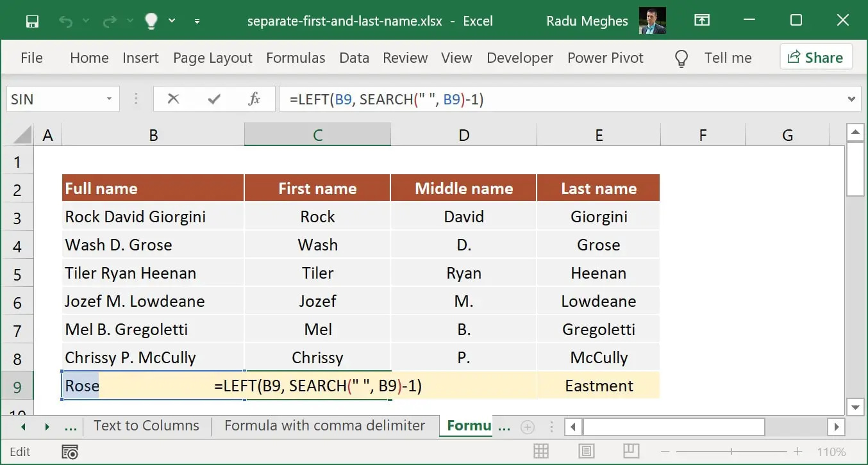Switch to the Formulas ribbon tab
The height and width of the screenshot is (465, 868).
pyautogui.click(x=296, y=58)
